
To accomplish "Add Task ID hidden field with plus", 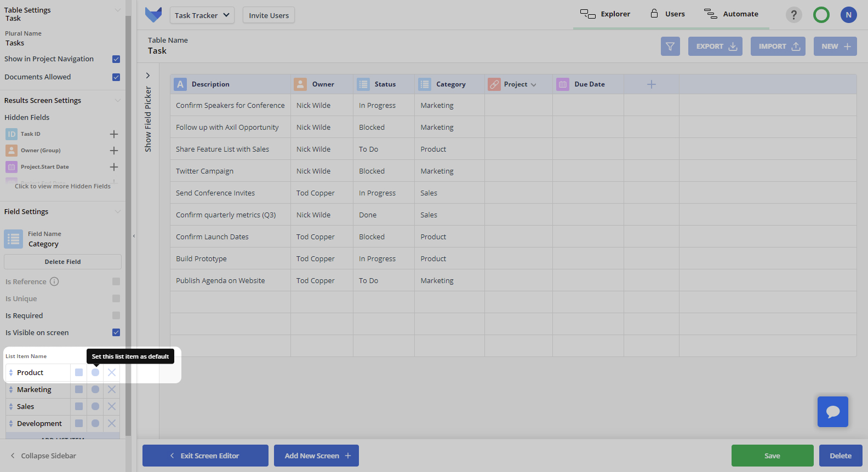I will pos(114,134).
